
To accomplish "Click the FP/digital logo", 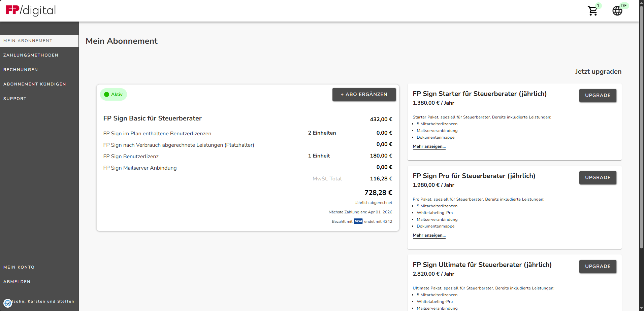I will pos(31,10).
